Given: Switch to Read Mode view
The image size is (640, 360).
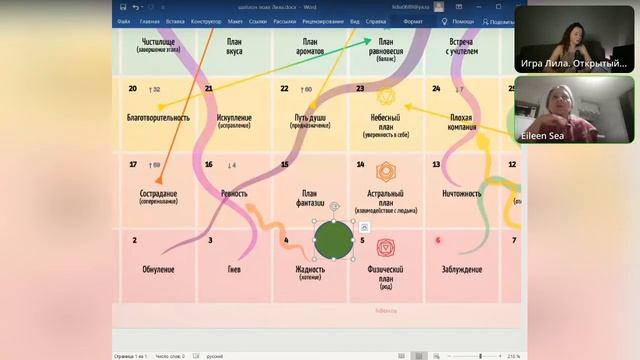Looking at the screenshot, I should click(402, 356).
